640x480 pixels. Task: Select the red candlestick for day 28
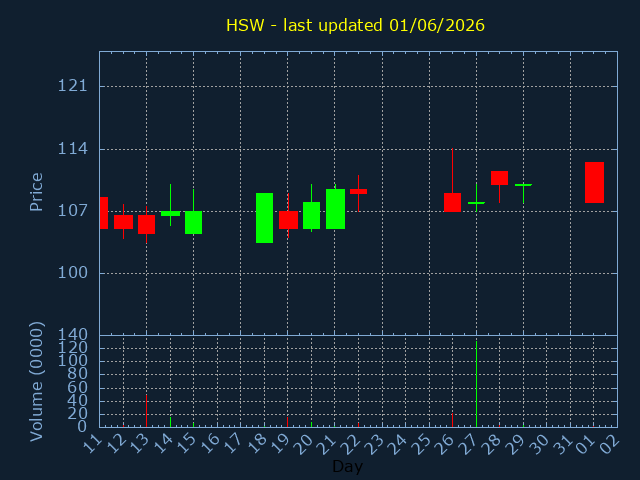(499, 178)
